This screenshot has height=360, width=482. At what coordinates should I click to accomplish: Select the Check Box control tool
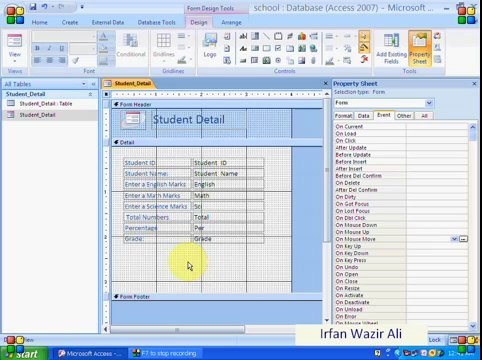(x=278, y=49)
